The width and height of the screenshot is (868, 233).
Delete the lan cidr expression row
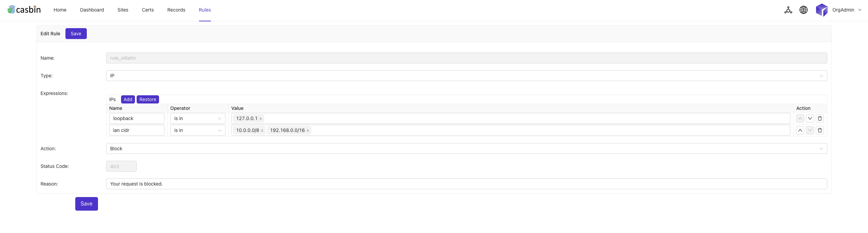[x=820, y=130]
